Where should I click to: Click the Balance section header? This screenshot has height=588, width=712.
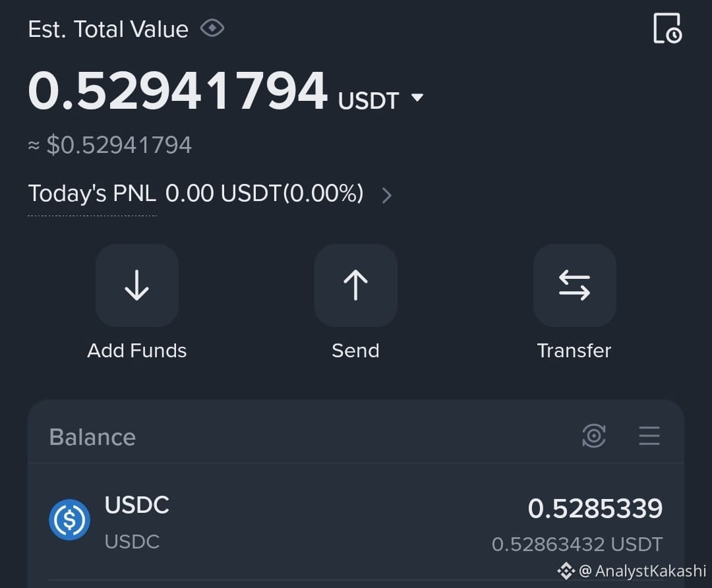pyautogui.click(x=93, y=437)
